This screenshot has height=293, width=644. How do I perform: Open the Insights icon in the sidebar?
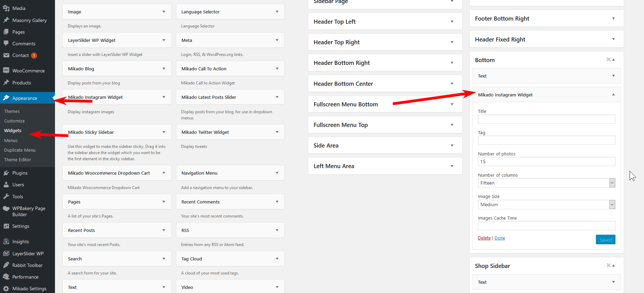pyautogui.click(x=6, y=242)
